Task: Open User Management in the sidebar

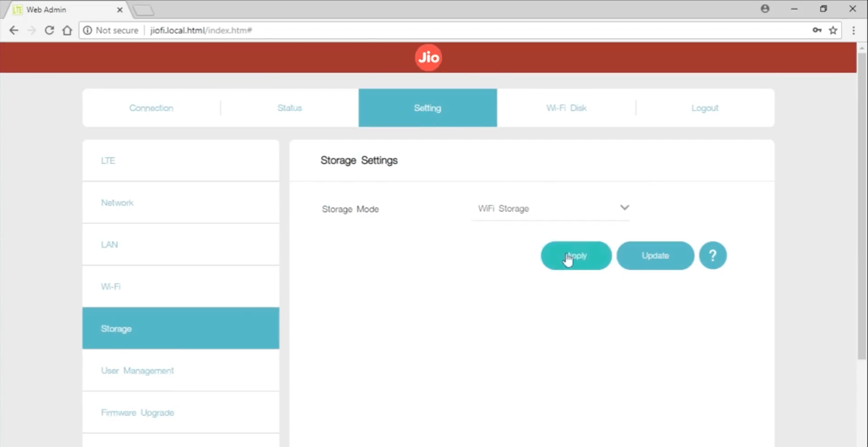Action: pyautogui.click(x=181, y=371)
